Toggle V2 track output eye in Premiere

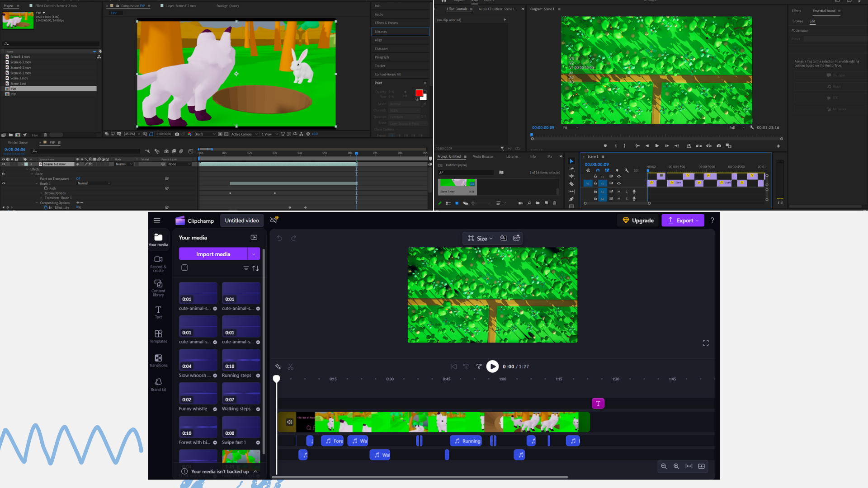(619, 176)
